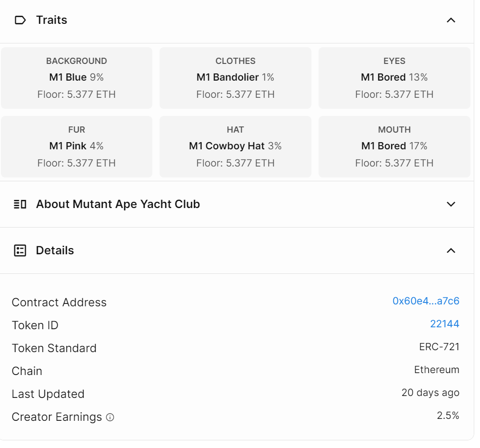The height and width of the screenshot is (448, 480).
Task: Click the Details section heading
Action: (55, 250)
